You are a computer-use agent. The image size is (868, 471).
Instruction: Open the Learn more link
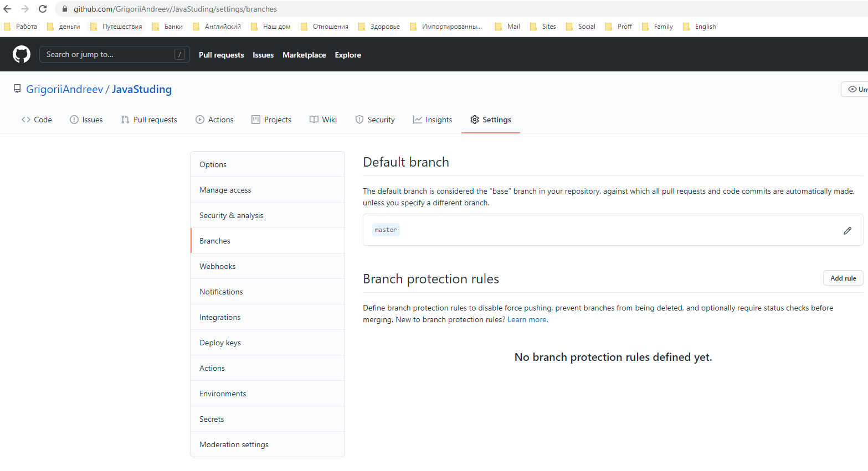pos(526,319)
